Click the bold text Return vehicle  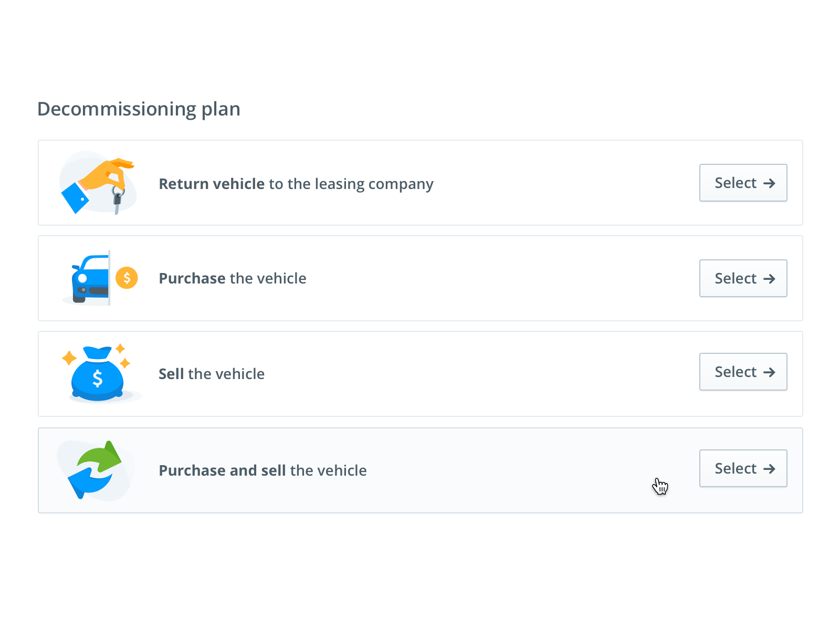tap(211, 184)
